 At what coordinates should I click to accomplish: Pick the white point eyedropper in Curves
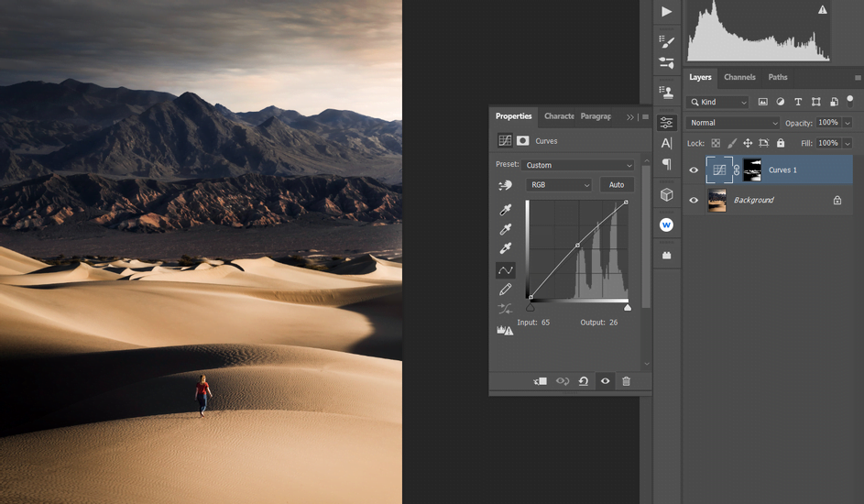[505, 248]
